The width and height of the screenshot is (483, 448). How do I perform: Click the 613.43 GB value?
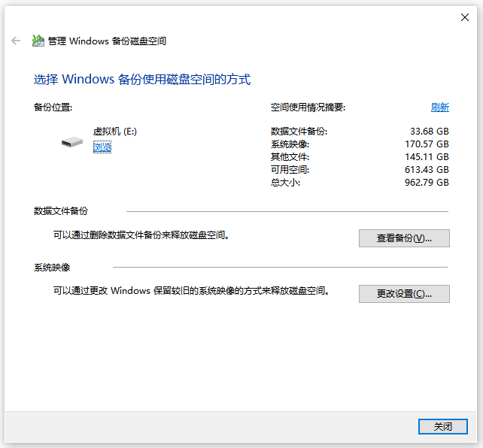click(x=427, y=170)
